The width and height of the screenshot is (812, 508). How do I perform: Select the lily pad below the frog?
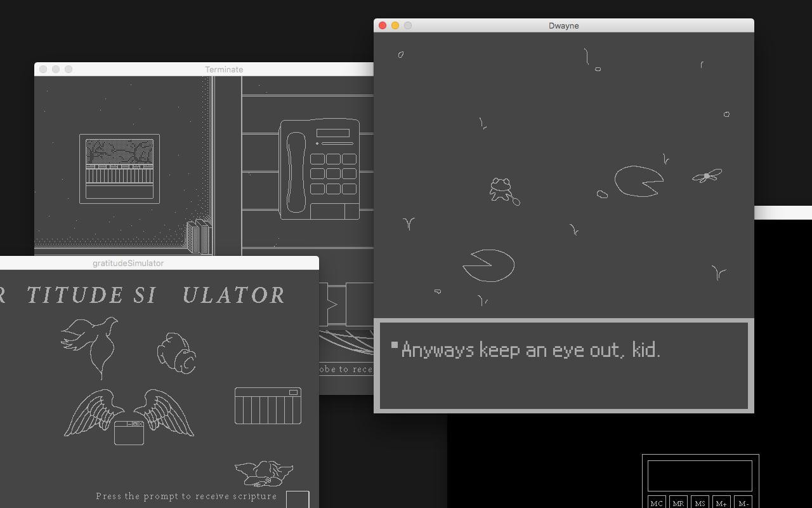pyautogui.click(x=488, y=265)
